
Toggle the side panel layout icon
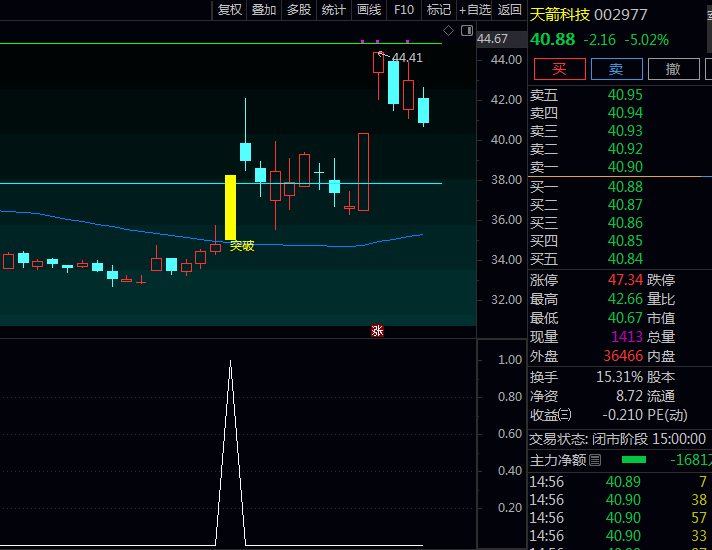(x=467, y=30)
